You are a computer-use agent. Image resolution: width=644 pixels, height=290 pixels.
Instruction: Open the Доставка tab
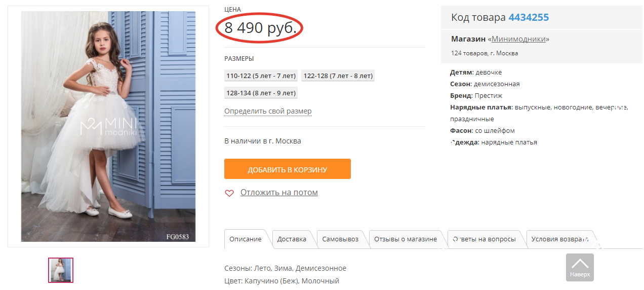pos(292,239)
